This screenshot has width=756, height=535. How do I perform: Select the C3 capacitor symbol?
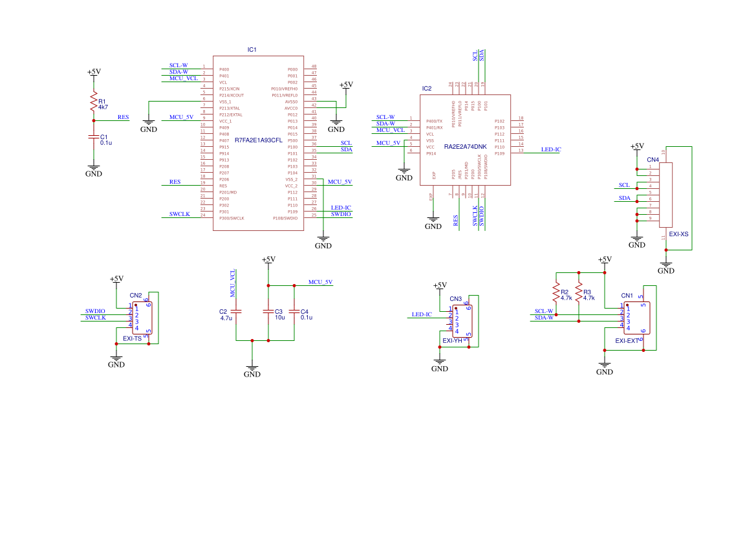coord(268,312)
